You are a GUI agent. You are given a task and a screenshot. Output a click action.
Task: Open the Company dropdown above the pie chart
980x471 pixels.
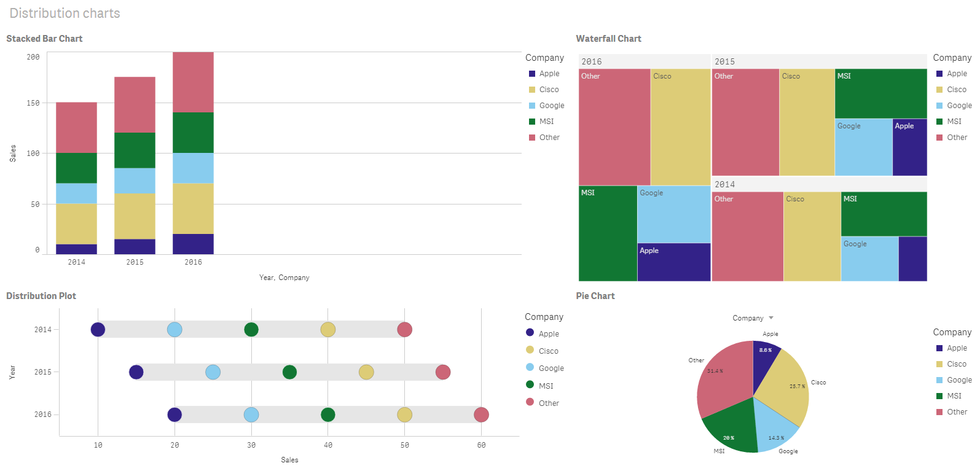(753, 318)
